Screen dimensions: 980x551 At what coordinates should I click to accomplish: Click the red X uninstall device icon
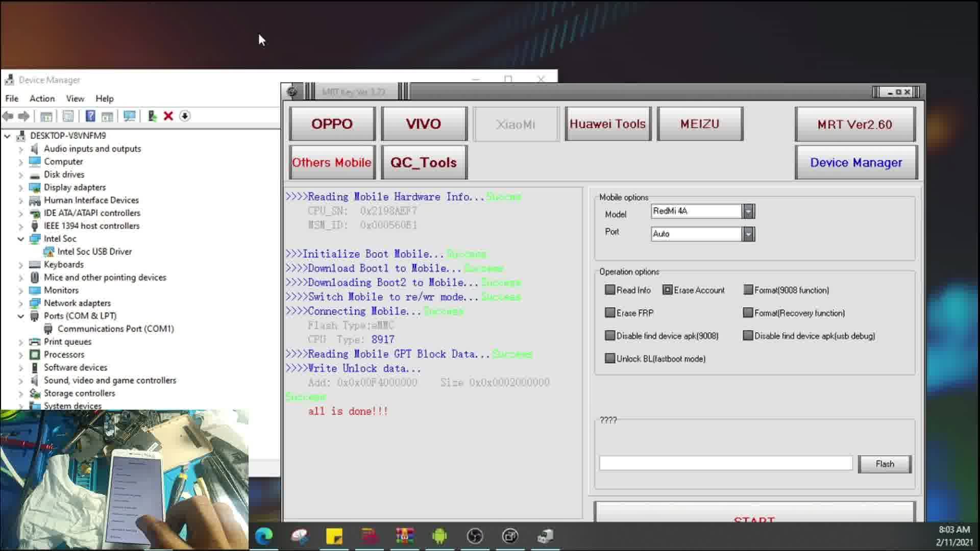(x=168, y=116)
